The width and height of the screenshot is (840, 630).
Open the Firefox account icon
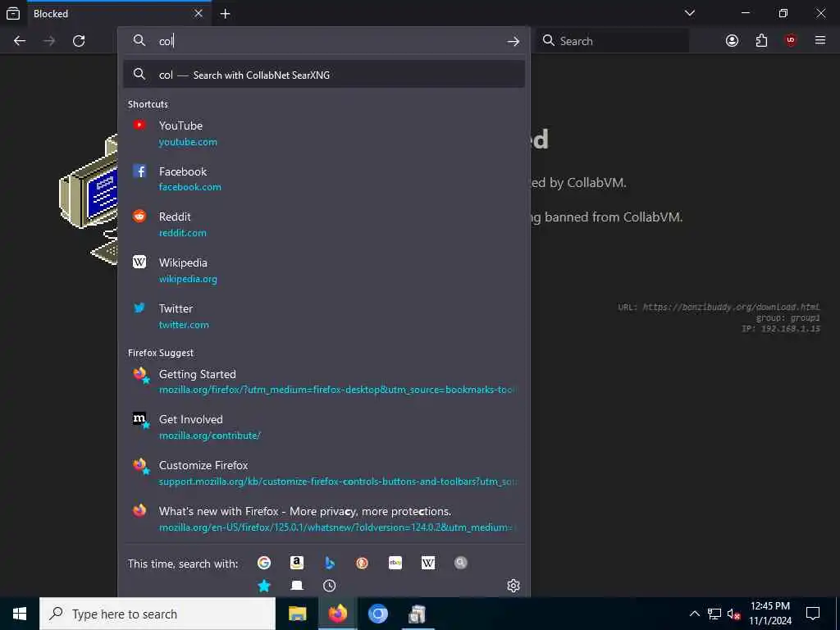coord(732,41)
